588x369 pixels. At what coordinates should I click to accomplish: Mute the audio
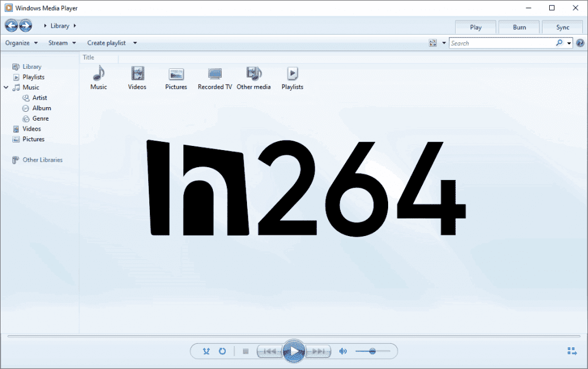(343, 351)
